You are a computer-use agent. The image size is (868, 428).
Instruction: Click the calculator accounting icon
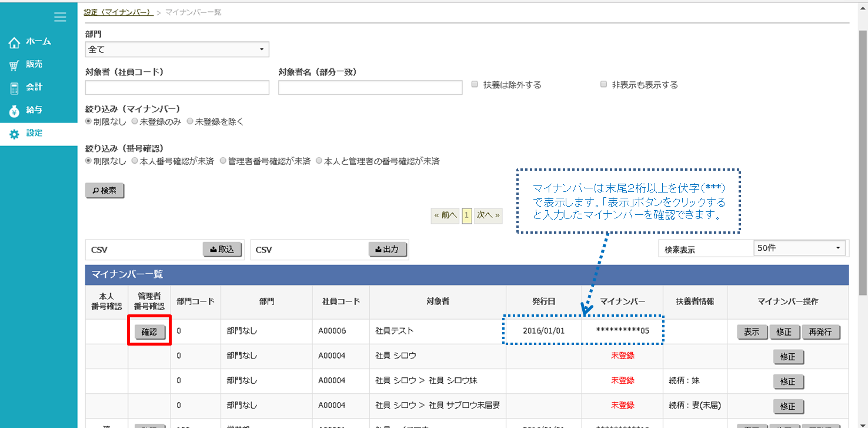pyautogui.click(x=14, y=88)
